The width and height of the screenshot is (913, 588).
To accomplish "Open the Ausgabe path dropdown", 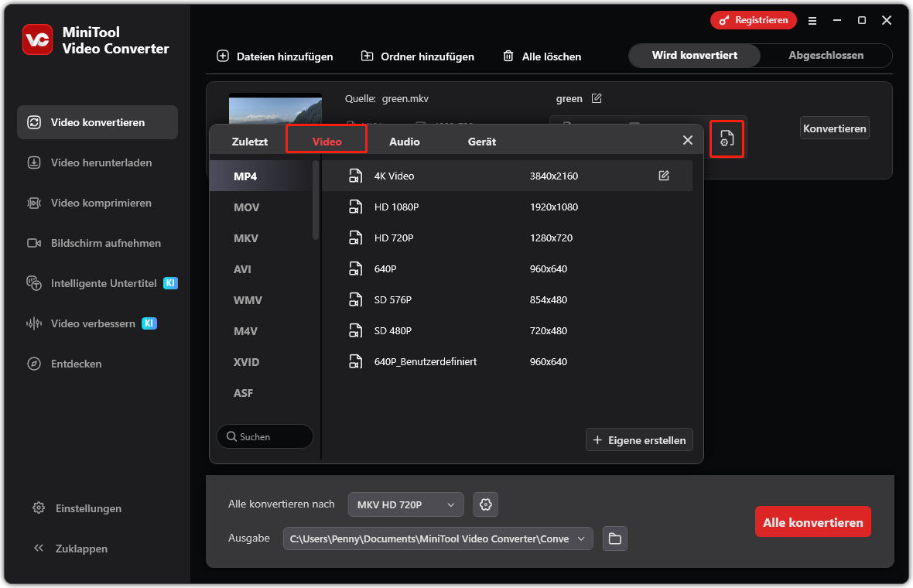I will [438, 538].
